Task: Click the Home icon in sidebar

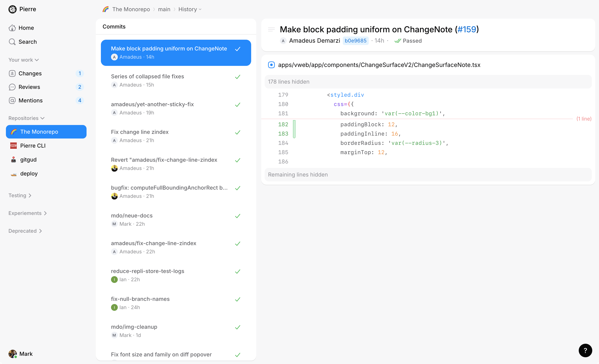Action: click(12, 28)
